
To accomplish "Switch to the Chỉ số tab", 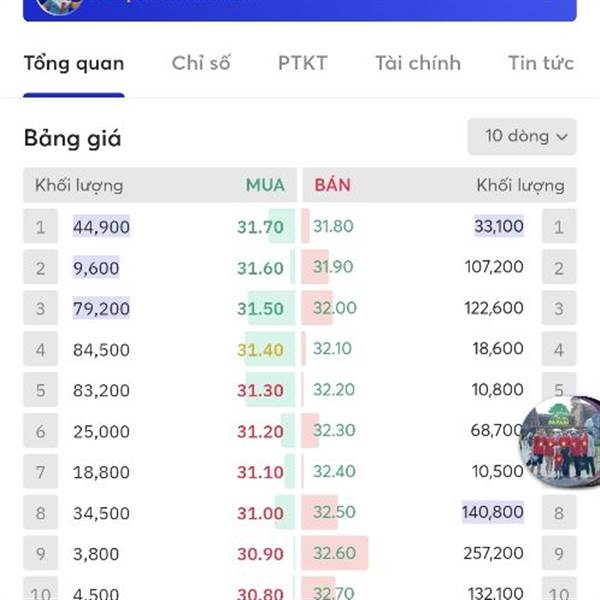I will click(x=201, y=63).
